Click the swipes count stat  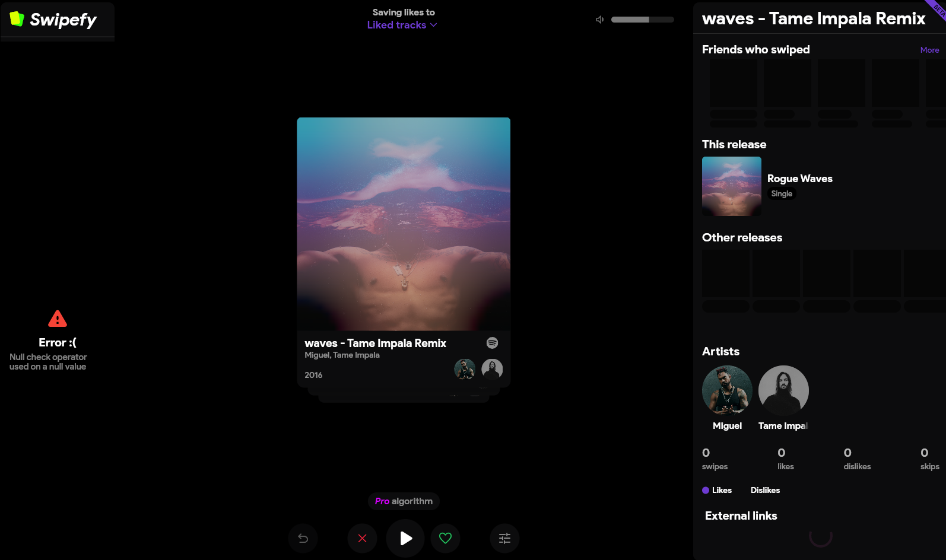[x=715, y=459]
